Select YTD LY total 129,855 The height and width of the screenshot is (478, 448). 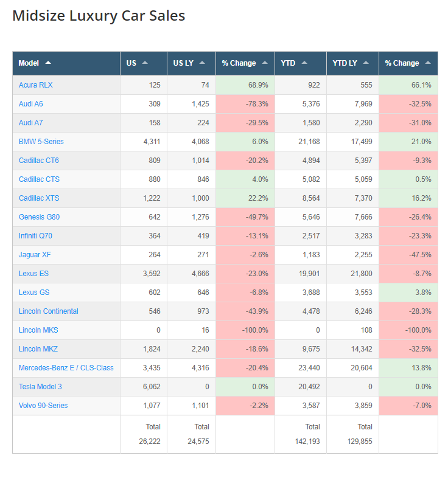point(360,442)
